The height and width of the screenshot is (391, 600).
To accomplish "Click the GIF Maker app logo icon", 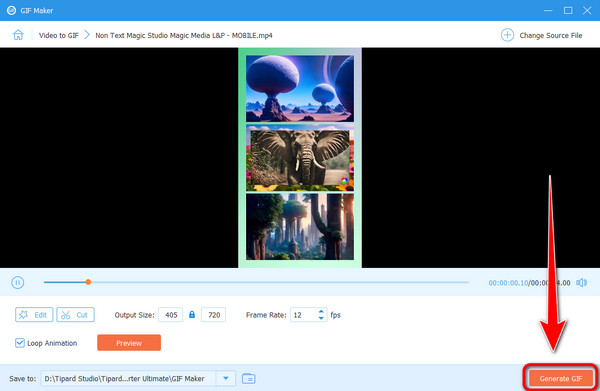I will point(11,10).
